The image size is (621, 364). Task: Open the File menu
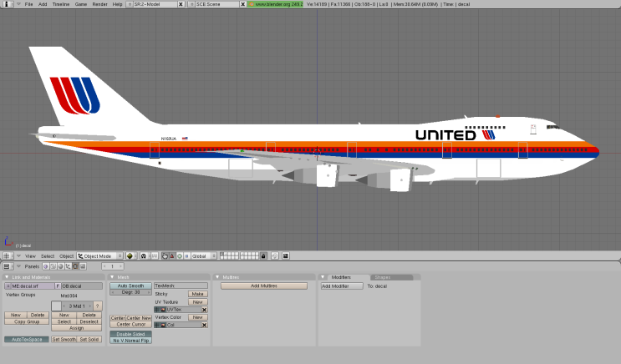click(29, 4)
